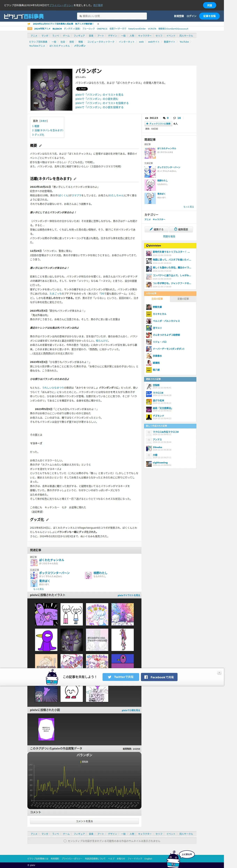Click 同意 consent button in top bar
Image resolution: width=237 pixels, height=868 pixels.
209,5
